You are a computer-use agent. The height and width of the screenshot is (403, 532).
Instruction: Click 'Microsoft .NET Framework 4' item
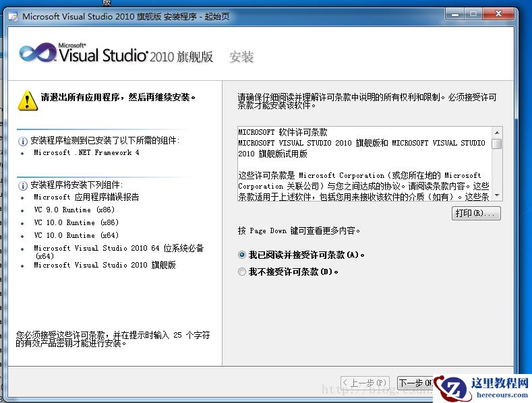(86, 153)
